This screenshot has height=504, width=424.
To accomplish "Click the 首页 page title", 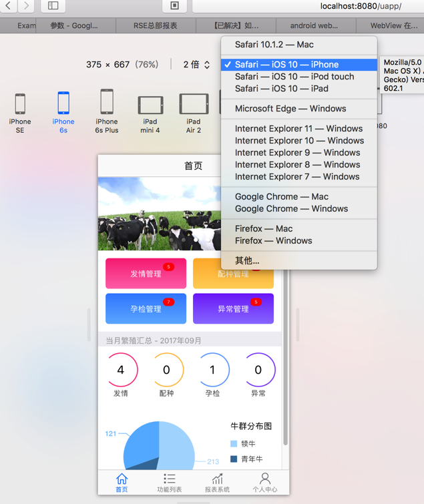I will click(x=193, y=166).
